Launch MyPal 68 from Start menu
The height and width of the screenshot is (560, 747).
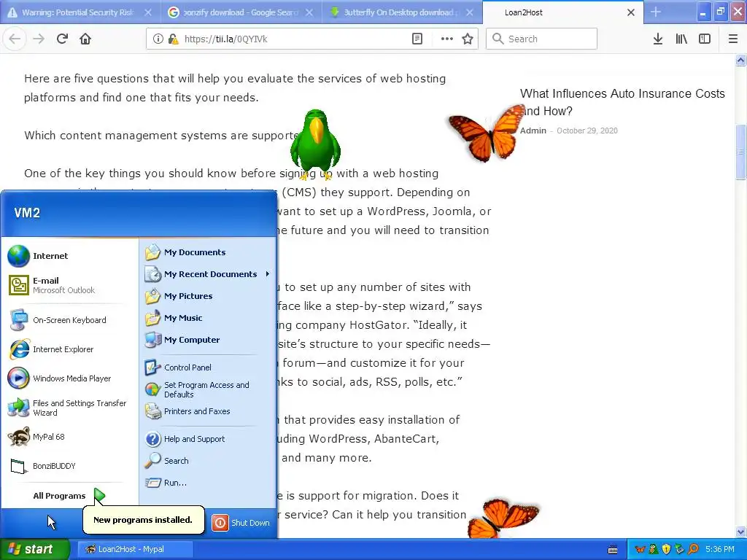(69, 437)
